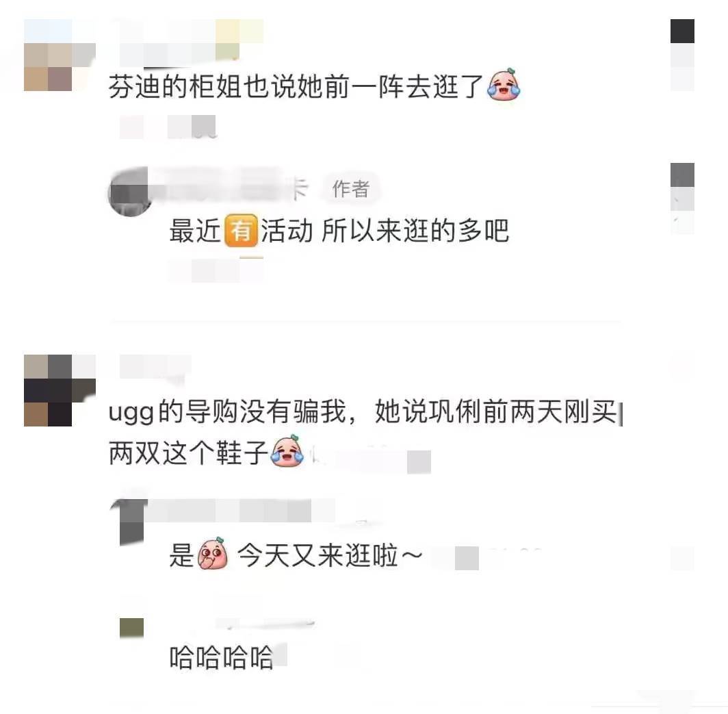The width and height of the screenshot is (728, 714).
Task: Click the orange 有 emoji in the author reply
Action: click(241, 231)
